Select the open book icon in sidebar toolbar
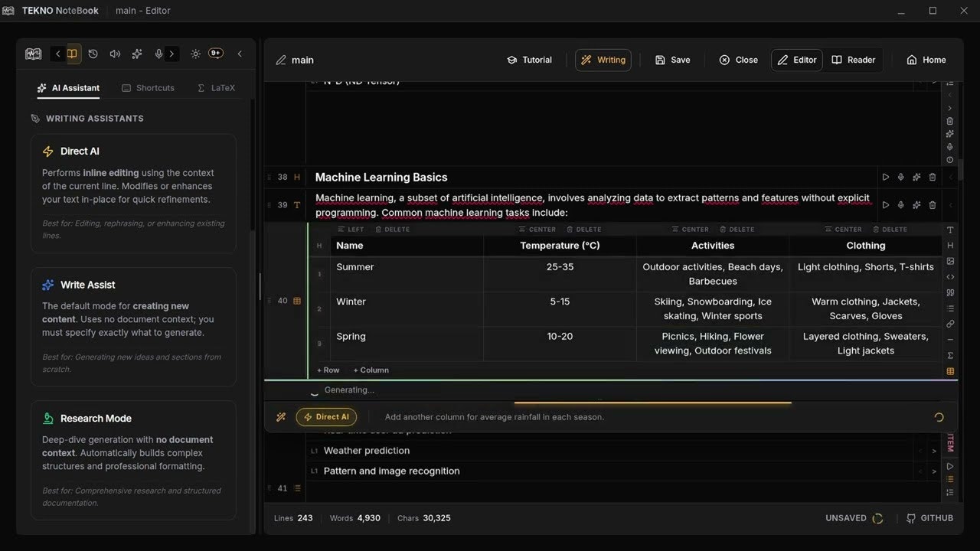Viewport: 980px width, 551px height. (73, 54)
